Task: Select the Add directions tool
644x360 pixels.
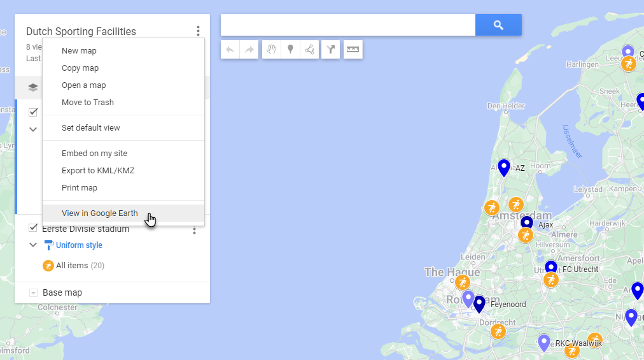Action: coord(331,50)
